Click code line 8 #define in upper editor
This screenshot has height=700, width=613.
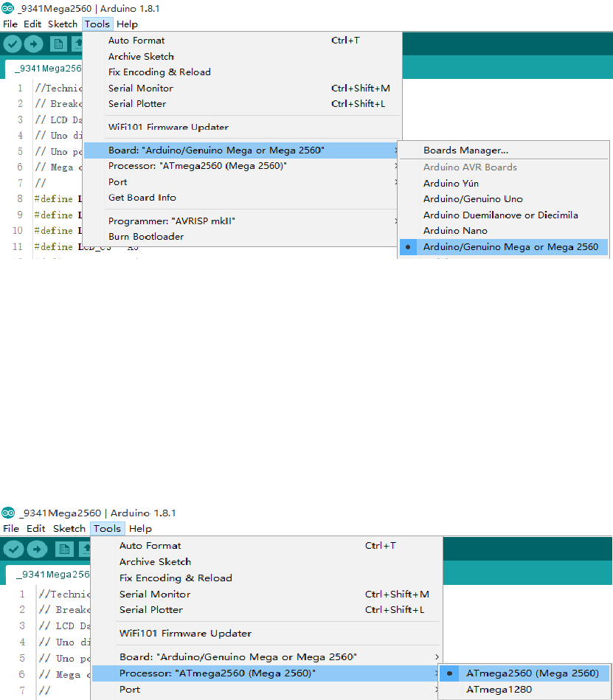(x=58, y=198)
